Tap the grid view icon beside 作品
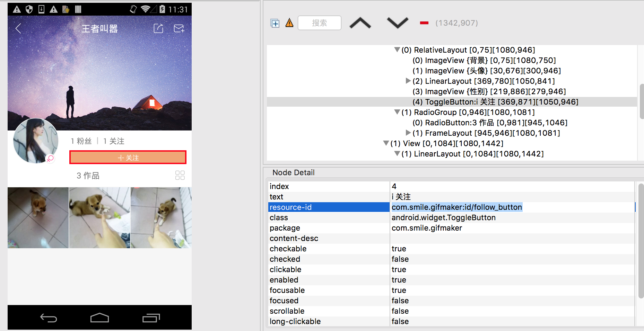This screenshot has height=331, width=644. [x=180, y=175]
